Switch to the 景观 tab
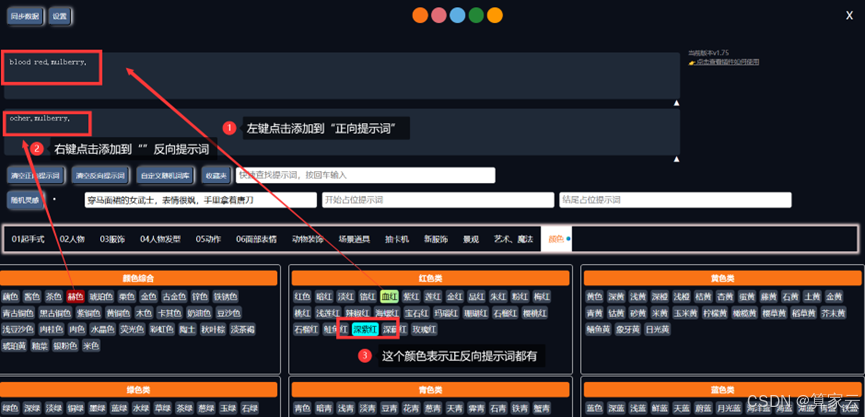The image size is (865, 417). click(x=471, y=239)
